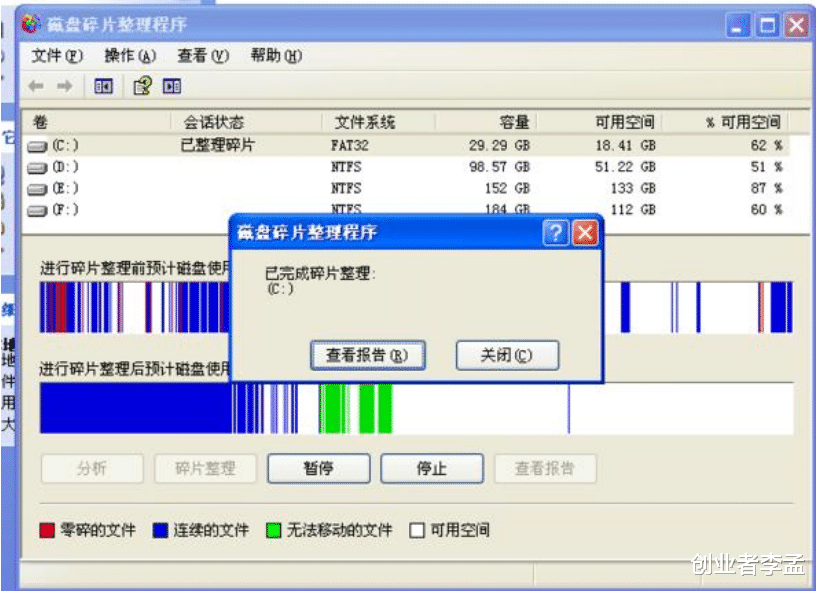Click the help document icon on the toolbar
Image resolution: width=817 pixels, height=591 pixels.
point(142,87)
